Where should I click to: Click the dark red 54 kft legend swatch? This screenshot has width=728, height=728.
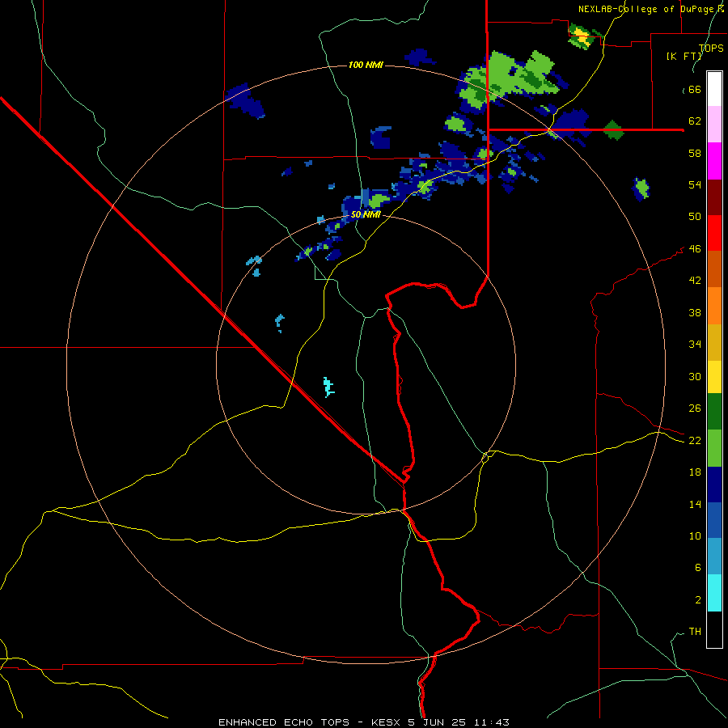(x=714, y=197)
